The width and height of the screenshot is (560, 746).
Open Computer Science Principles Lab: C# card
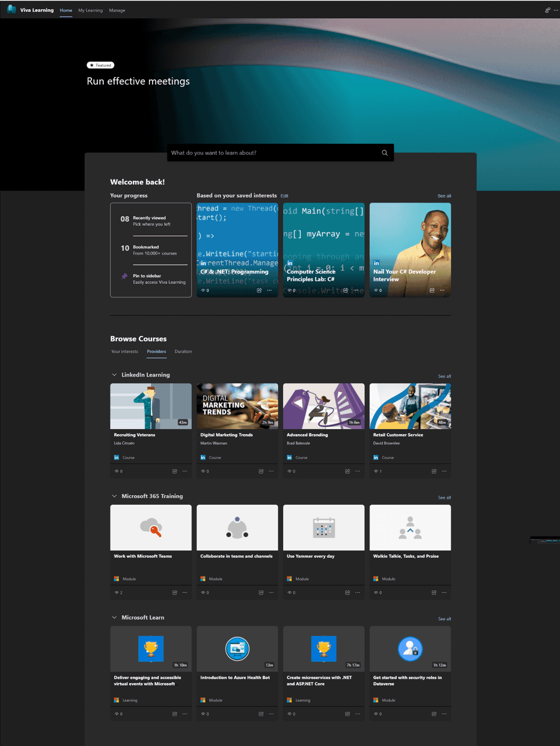324,250
